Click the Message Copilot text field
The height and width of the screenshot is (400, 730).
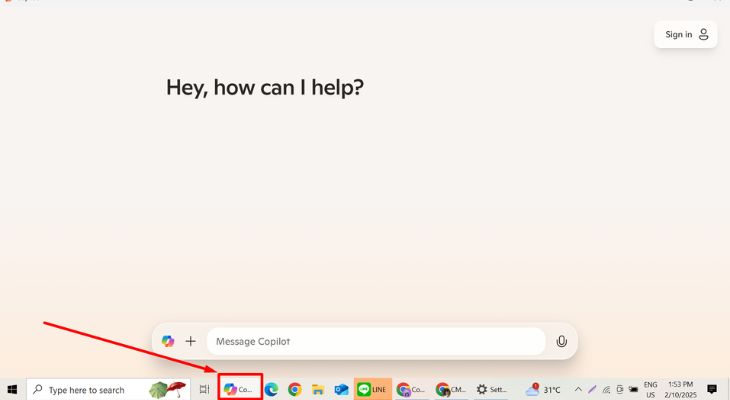376,341
